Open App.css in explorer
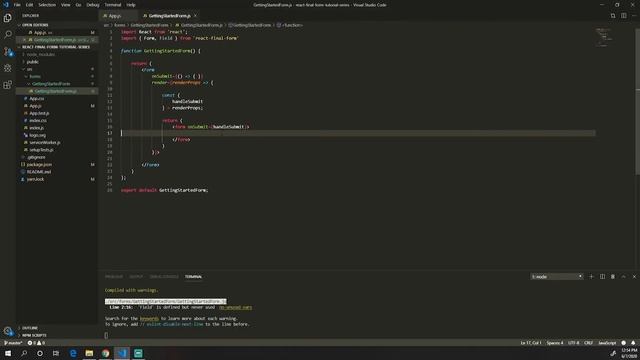Image resolution: width=640 pixels, height=360 pixels. point(57,98)
